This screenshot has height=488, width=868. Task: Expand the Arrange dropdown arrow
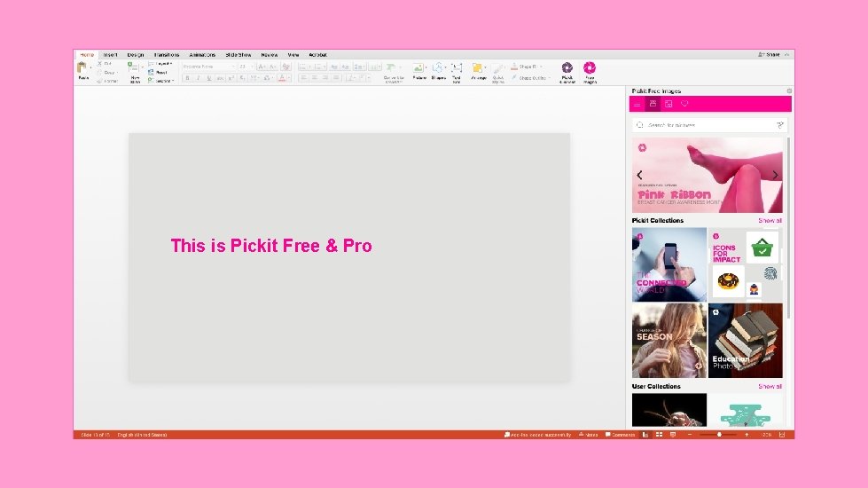[486, 67]
